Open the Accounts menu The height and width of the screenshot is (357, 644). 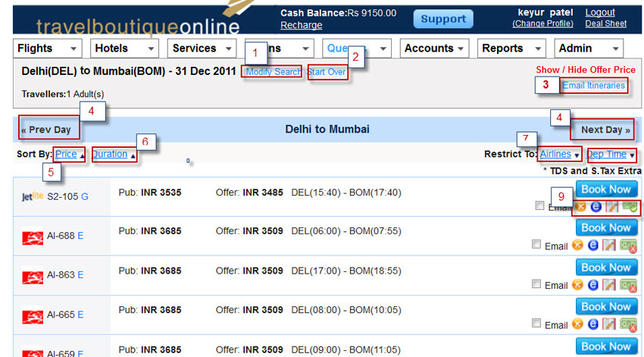pyautogui.click(x=435, y=49)
